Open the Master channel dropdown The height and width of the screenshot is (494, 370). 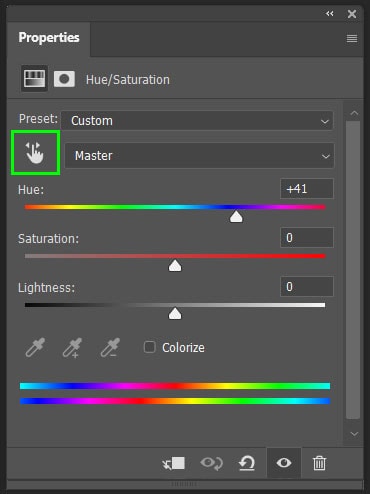point(199,156)
